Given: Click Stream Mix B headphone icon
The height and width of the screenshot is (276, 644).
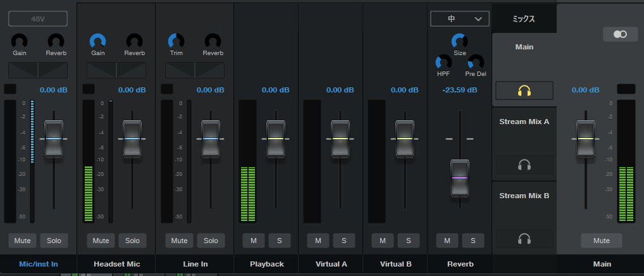Looking at the screenshot, I should click(524, 239).
